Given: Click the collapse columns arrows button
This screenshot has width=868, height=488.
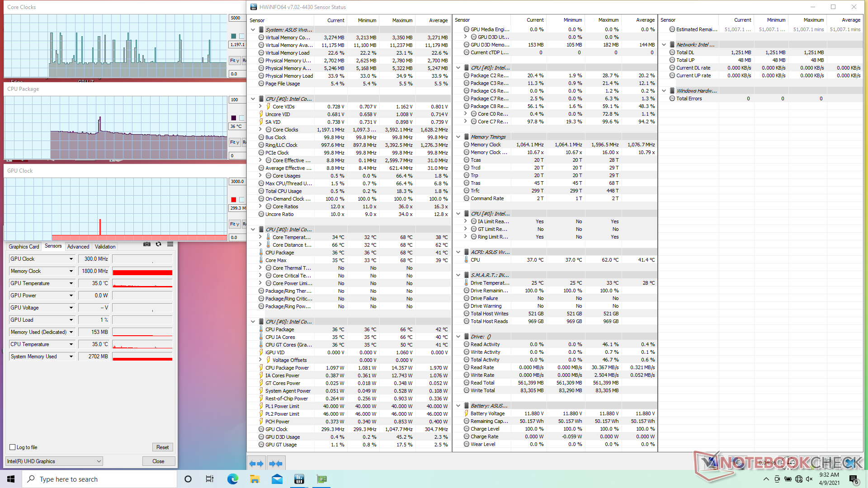Looking at the screenshot, I should coord(275,464).
